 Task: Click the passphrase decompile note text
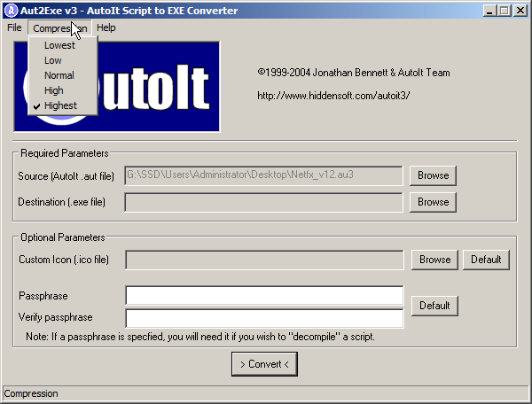click(x=200, y=337)
